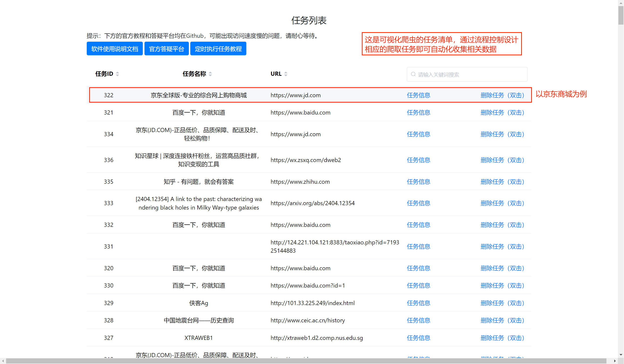Click the horizontal scrollbar left arrow

click(x=3, y=361)
